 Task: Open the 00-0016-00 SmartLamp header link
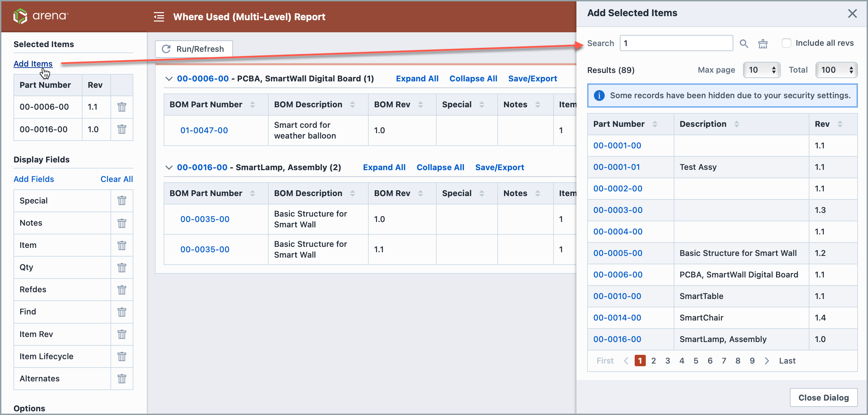click(202, 167)
